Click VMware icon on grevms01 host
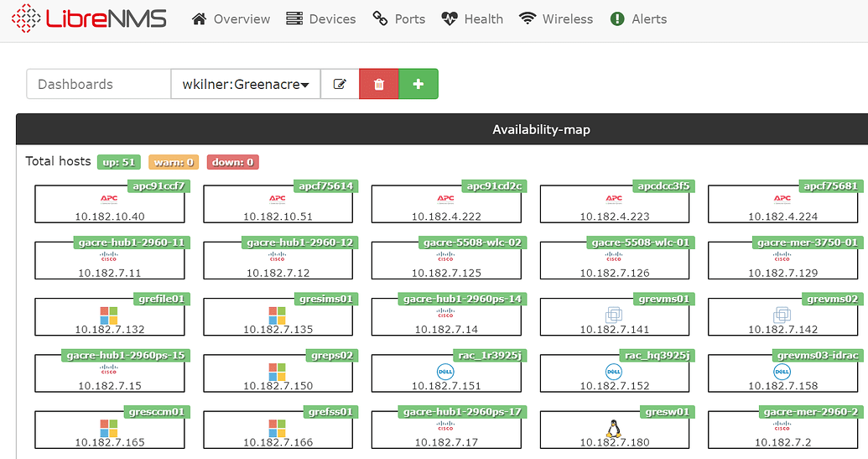868x459 pixels. pos(613,315)
